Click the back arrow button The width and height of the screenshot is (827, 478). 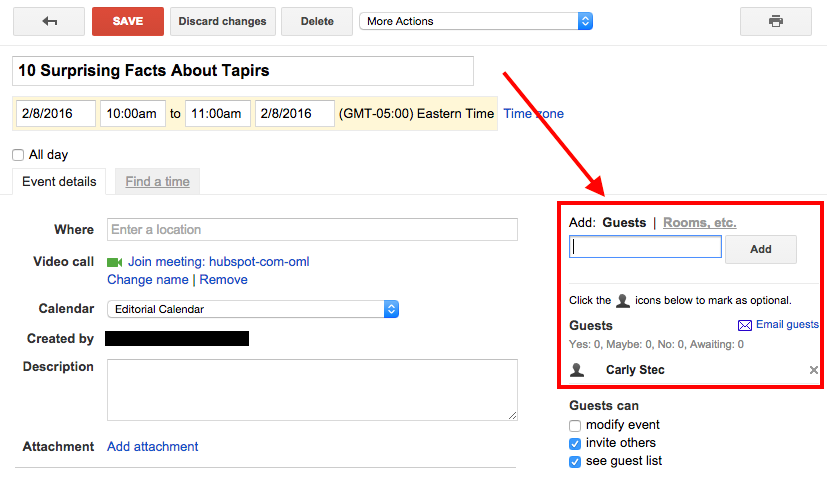pyautogui.click(x=49, y=21)
